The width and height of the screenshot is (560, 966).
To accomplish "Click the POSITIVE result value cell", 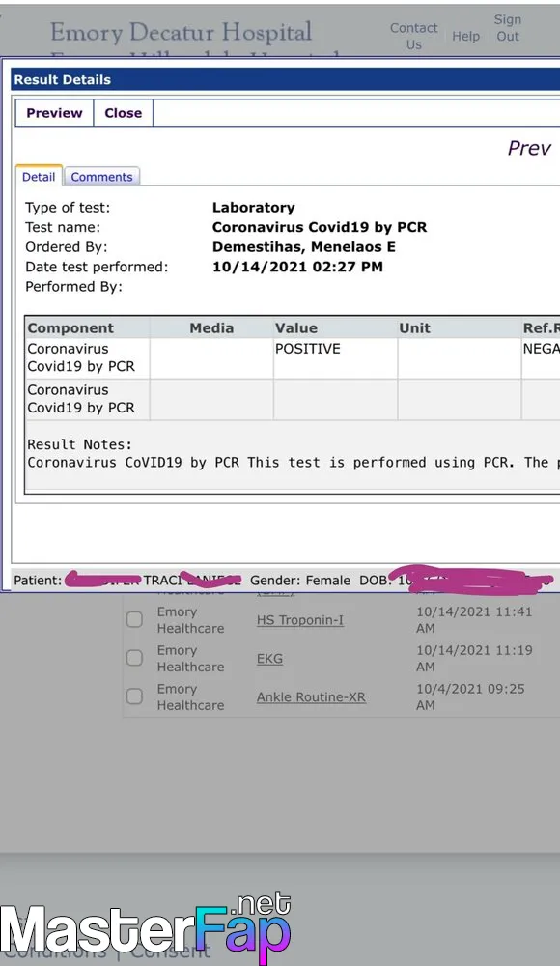I will pyautogui.click(x=336, y=358).
